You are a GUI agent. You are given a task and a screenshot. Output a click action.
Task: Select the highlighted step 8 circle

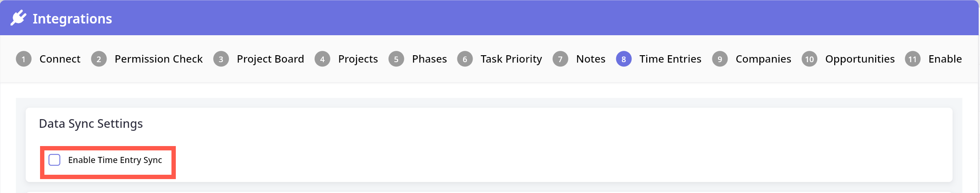click(624, 59)
